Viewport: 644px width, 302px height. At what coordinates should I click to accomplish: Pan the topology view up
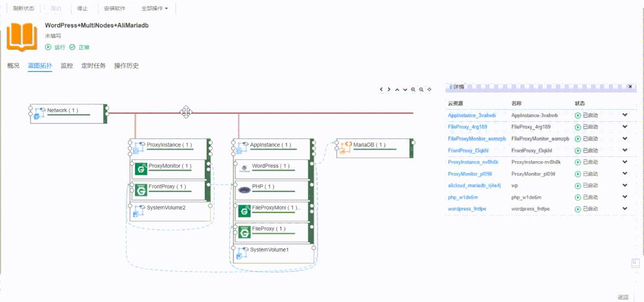(x=397, y=89)
